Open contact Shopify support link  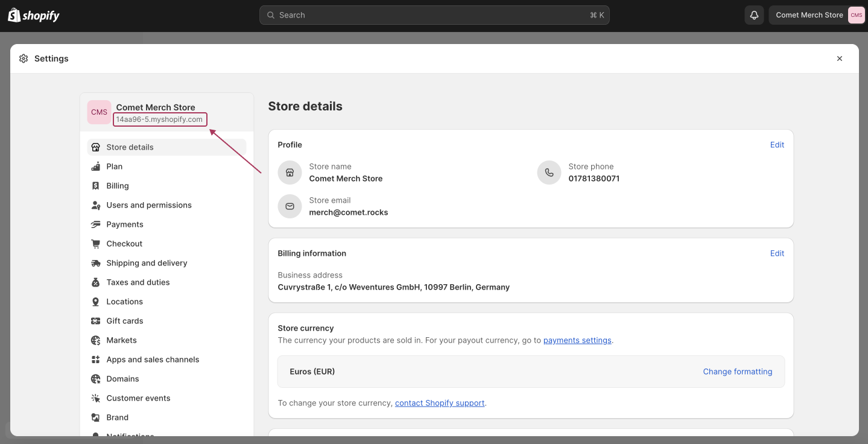pos(440,403)
